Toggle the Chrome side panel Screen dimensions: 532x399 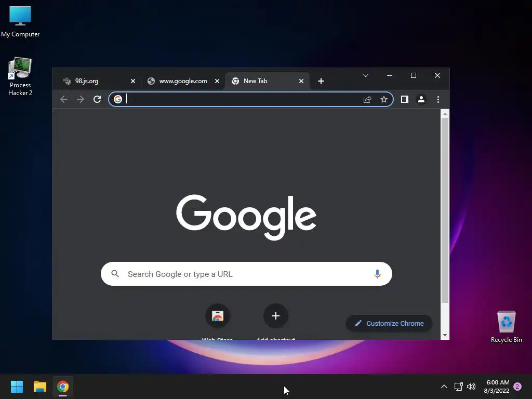404,99
